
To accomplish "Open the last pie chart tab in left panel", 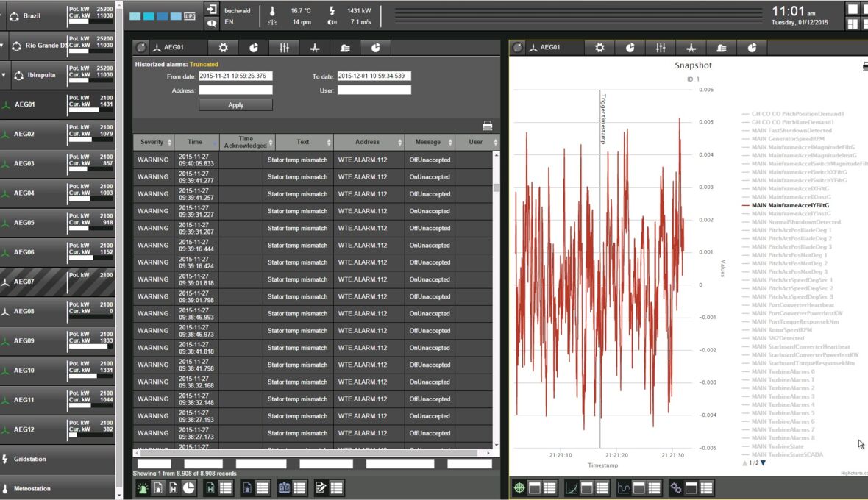I will pos(375,48).
